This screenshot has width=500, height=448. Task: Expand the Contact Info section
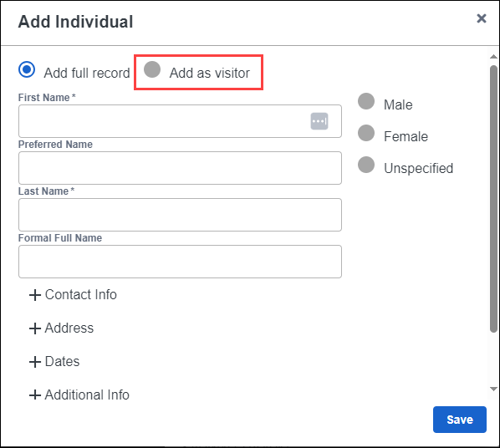pos(73,295)
